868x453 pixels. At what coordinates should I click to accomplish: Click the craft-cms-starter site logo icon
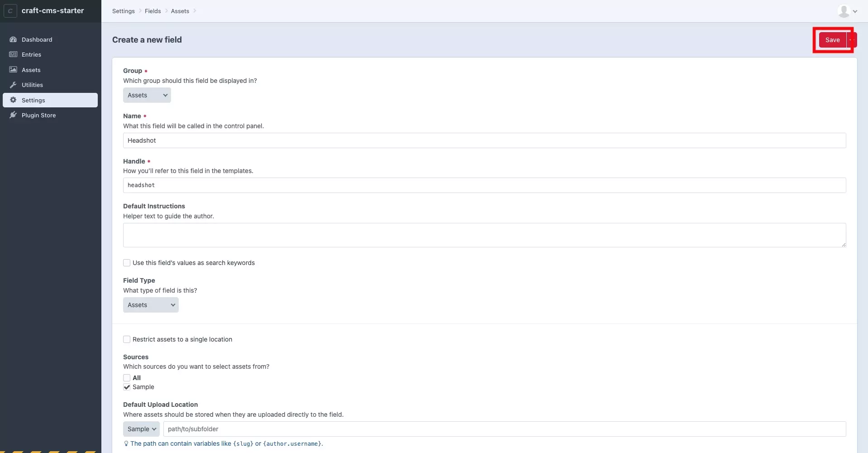(10, 11)
